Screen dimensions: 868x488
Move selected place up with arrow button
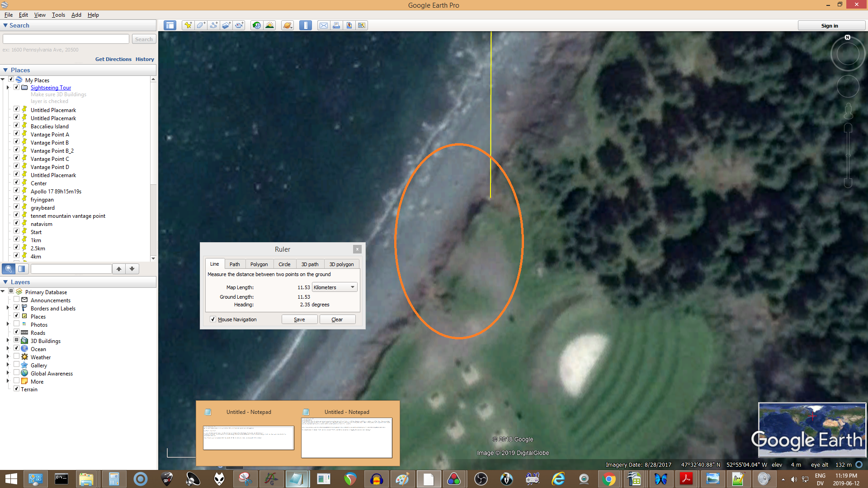tap(119, 269)
